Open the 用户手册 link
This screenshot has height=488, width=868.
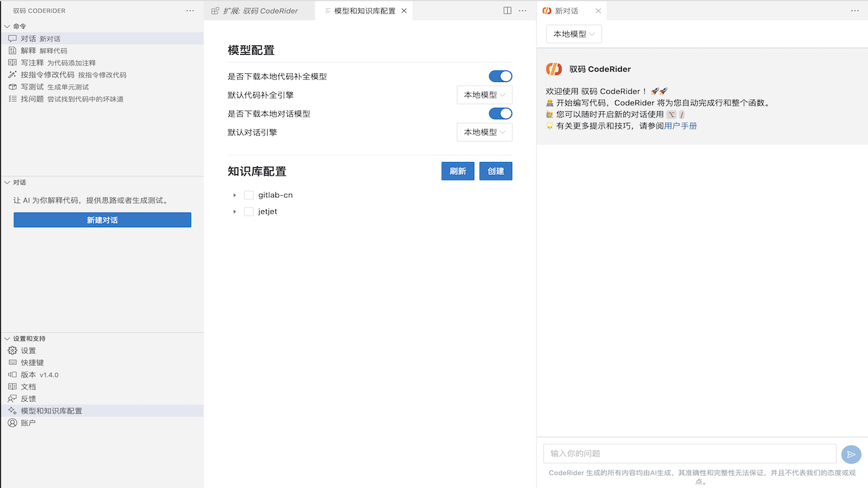(x=680, y=125)
